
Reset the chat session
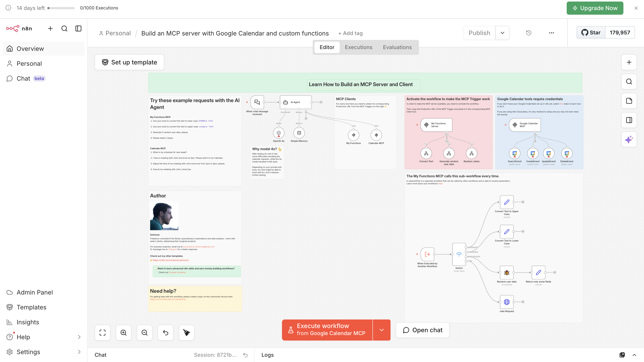pyautogui.click(x=245, y=355)
